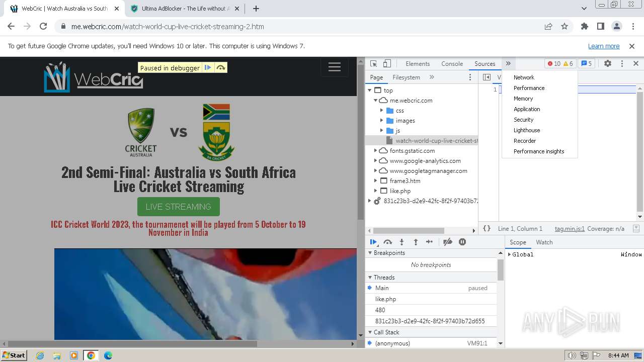Viewport: 644px width, 362px height.
Task: Expand the frame3.htm frame node
Action: click(375, 181)
